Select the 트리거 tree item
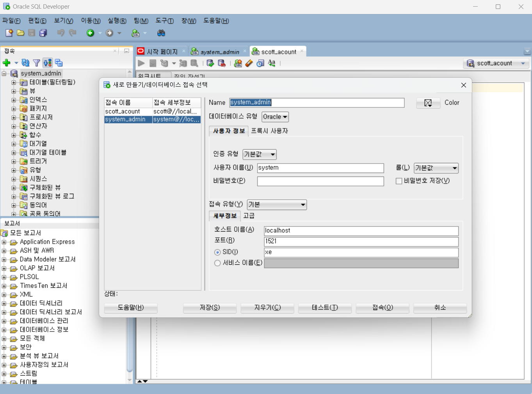Screen dimensions: 532x394 [x=38, y=161]
